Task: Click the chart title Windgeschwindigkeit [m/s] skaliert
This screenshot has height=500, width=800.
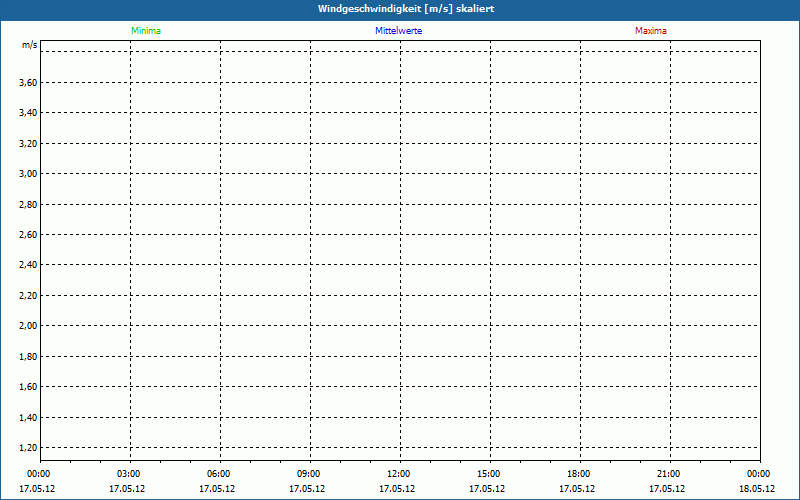Action: [x=406, y=9]
